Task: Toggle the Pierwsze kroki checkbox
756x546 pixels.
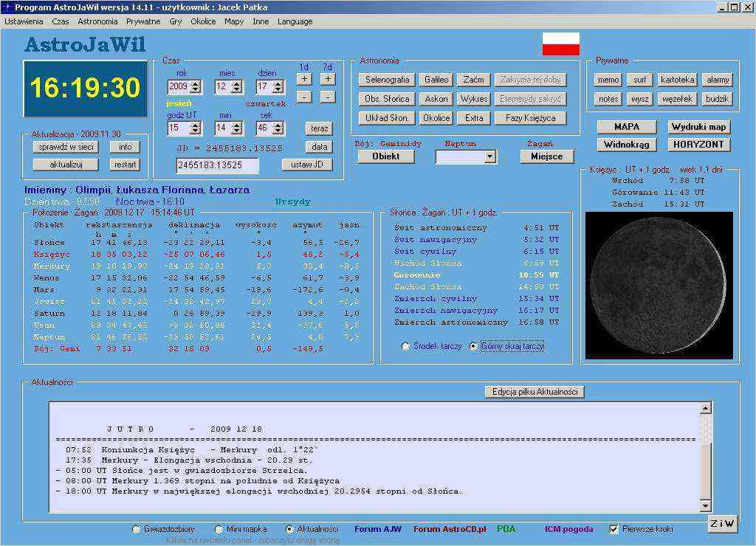Action: click(x=614, y=529)
